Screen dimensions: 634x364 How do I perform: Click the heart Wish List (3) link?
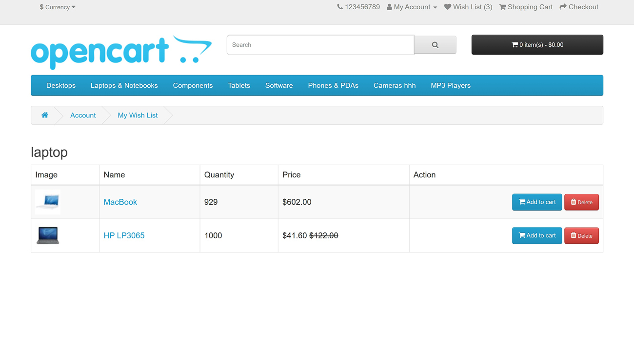point(468,7)
